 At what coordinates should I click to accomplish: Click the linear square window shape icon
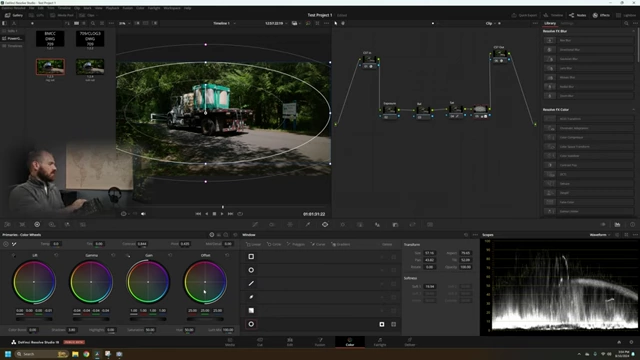tap(251, 256)
